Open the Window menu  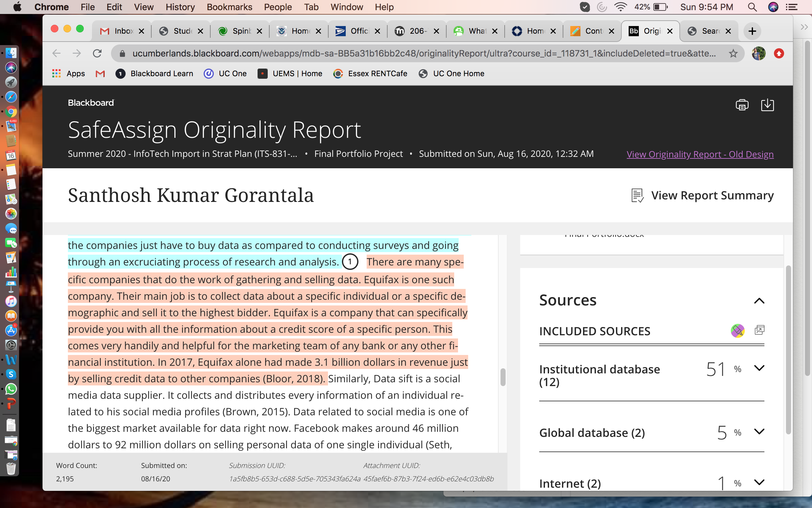point(347,7)
